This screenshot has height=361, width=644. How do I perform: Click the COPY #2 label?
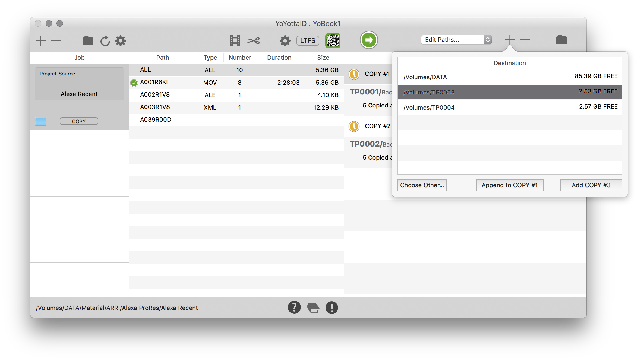377,126
